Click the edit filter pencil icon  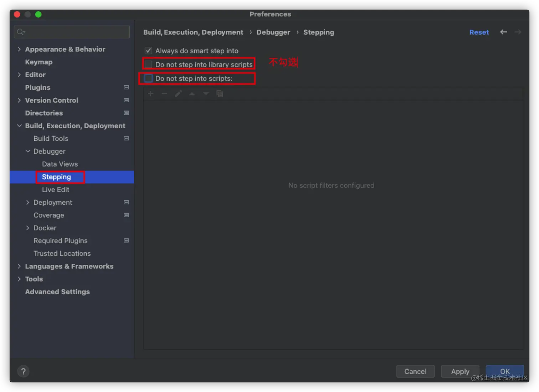[x=178, y=94]
